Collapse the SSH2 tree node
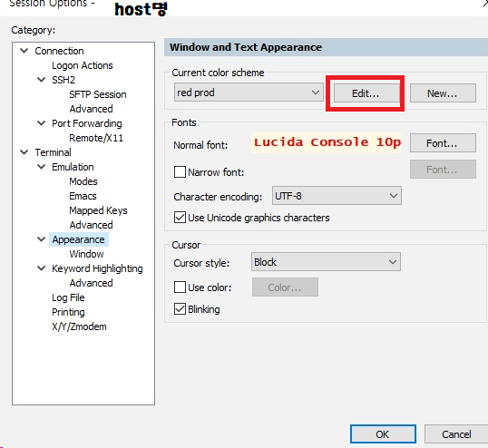Viewport: 488px width, 448px height. pos(41,80)
